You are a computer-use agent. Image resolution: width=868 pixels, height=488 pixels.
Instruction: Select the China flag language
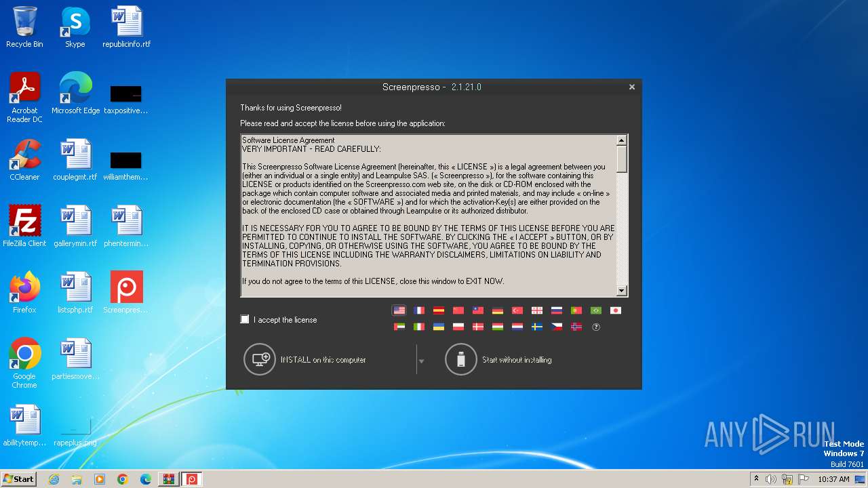pos(458,310)
